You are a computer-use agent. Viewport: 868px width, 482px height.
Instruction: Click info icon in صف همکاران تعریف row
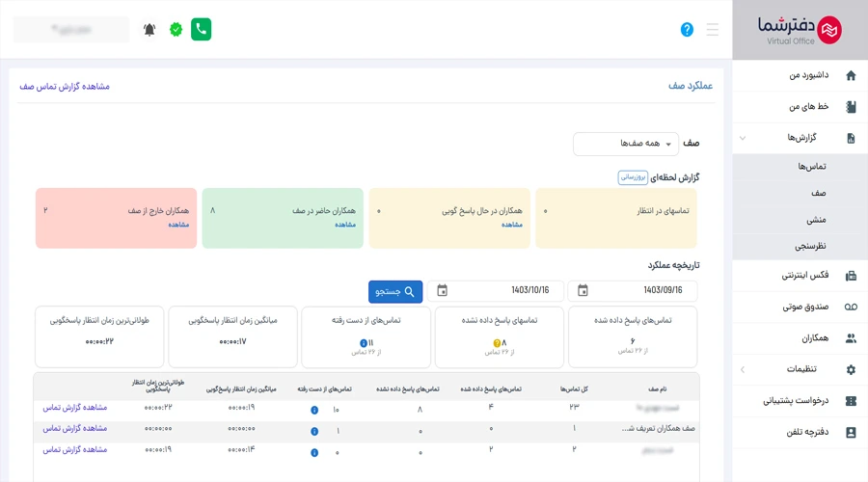(313, 431)
